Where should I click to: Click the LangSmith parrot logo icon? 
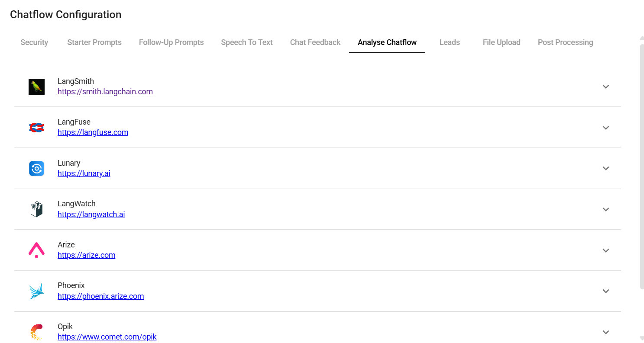pyautogui.click(x=36, y=87)
